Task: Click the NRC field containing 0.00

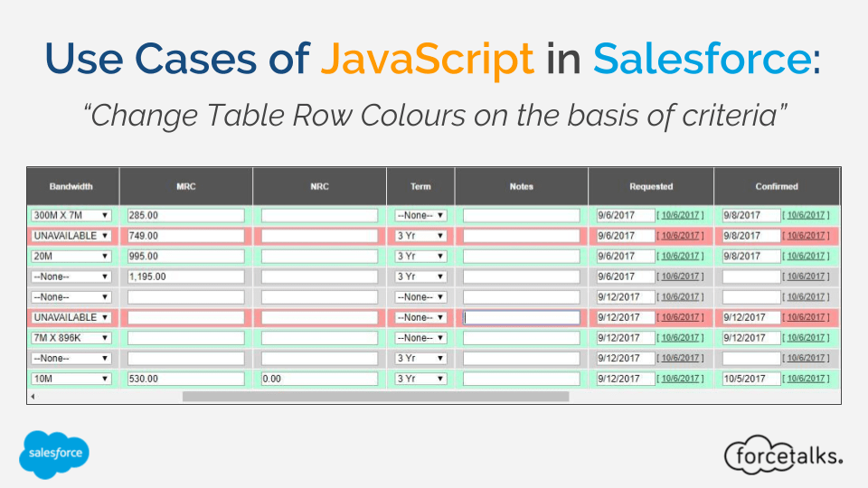Action: (319, 379)
